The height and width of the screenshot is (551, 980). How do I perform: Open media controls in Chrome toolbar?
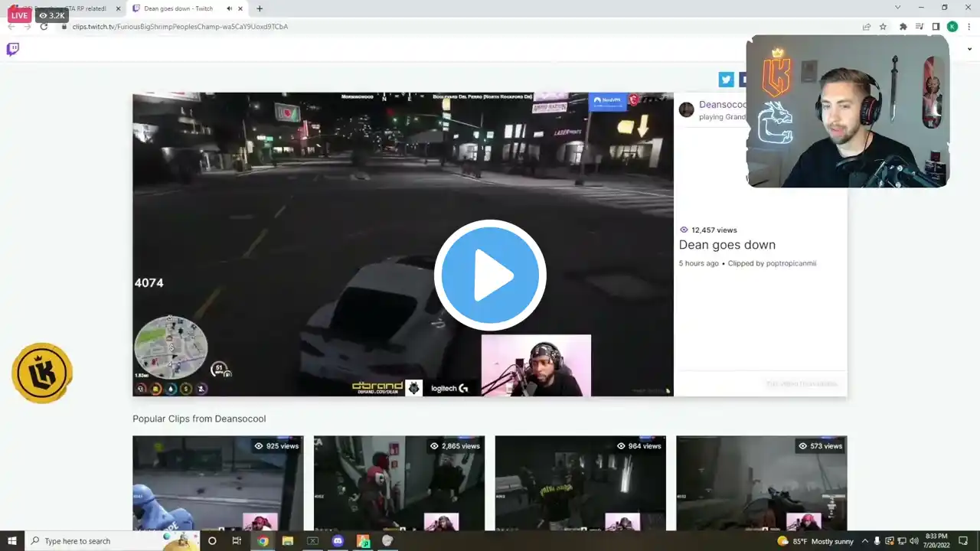point(920,27)
